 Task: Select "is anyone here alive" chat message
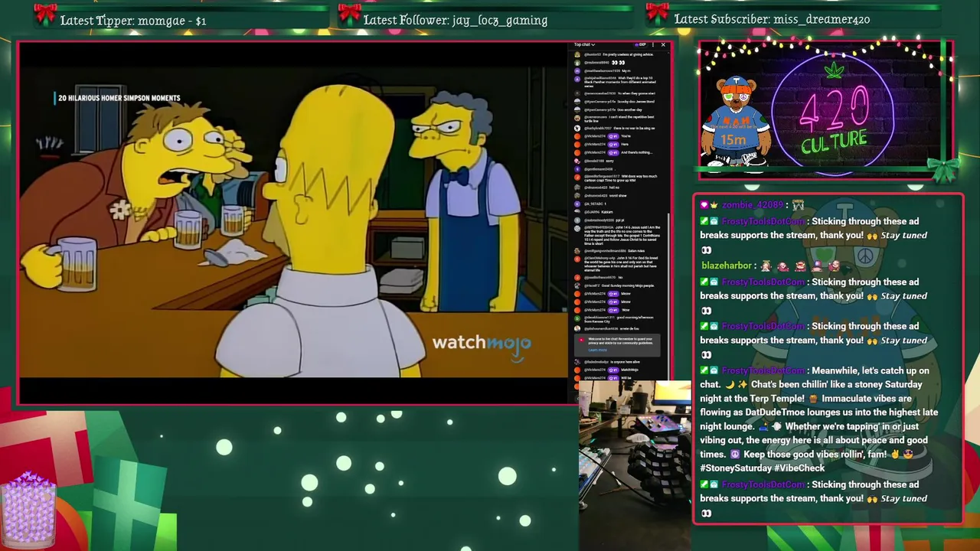coord(626,362)
